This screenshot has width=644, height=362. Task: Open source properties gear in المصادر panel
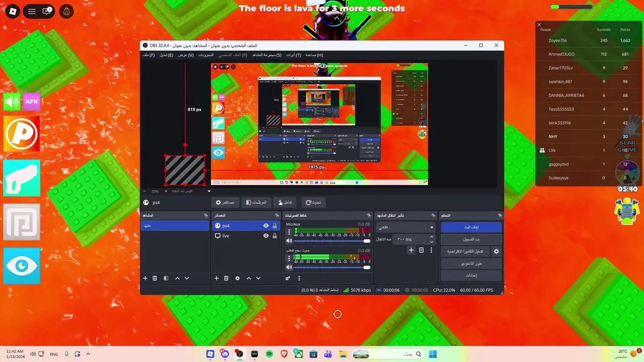click(x=237, y=278)
